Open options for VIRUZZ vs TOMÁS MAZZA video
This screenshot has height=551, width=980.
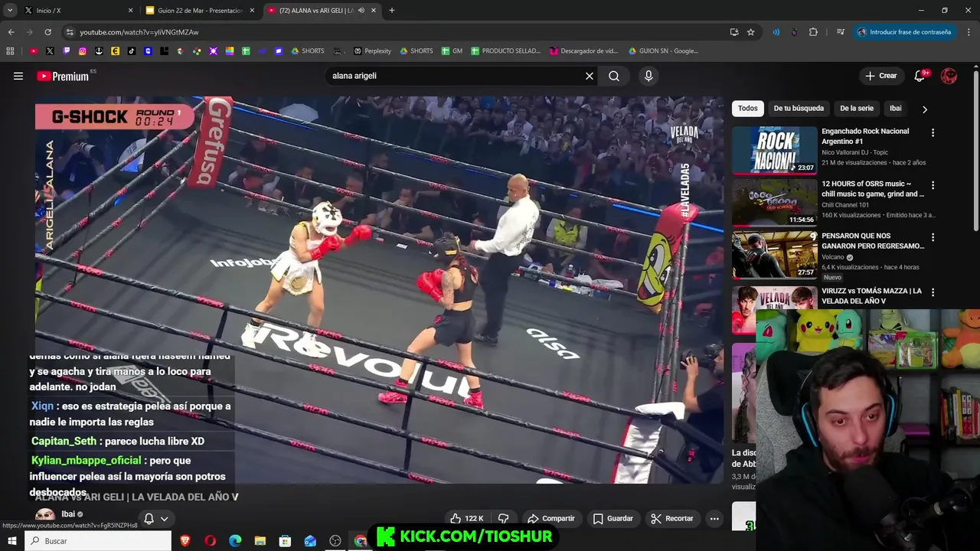[x=933, y=292]
